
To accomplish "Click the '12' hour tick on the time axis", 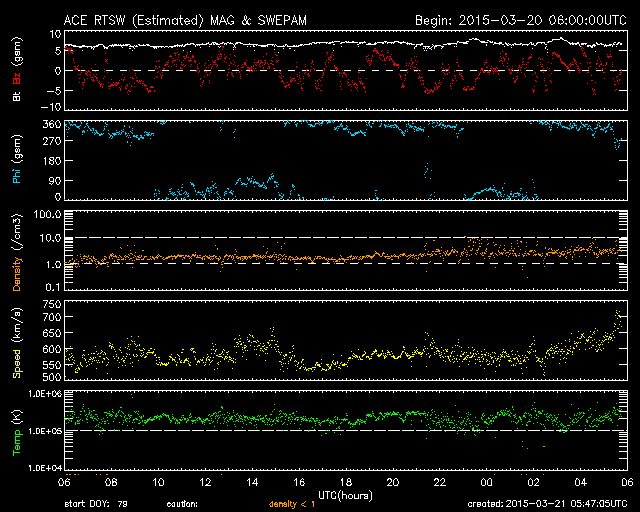I will coord(204,482).
